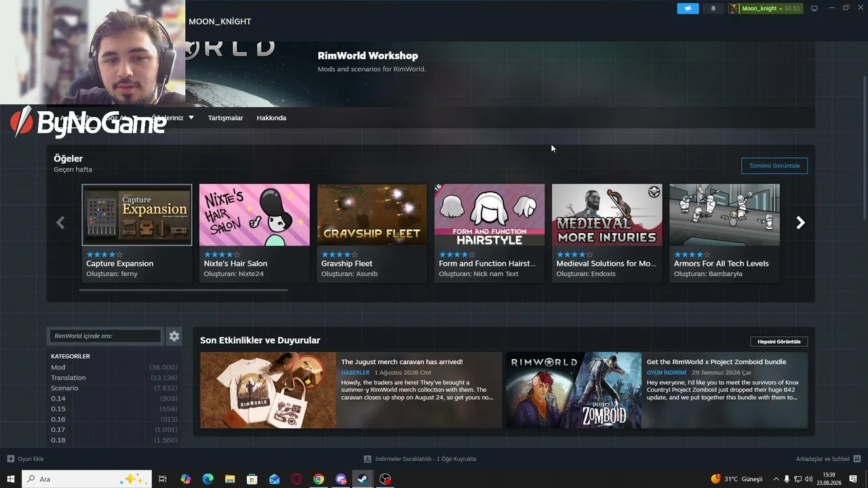This screenshot has width=868, height=488.
Task: Open the red circular app in taskbar
Action: [385, 479]
